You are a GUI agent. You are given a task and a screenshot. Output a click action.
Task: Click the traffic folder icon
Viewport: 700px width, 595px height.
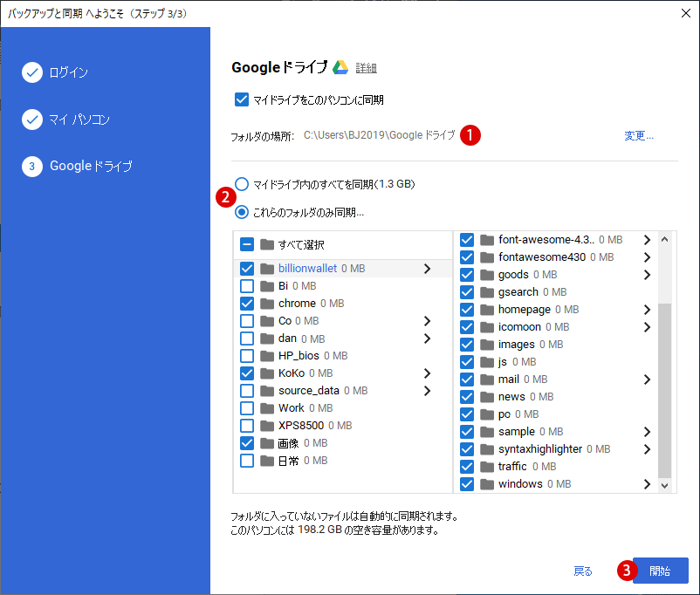(487, 467)
